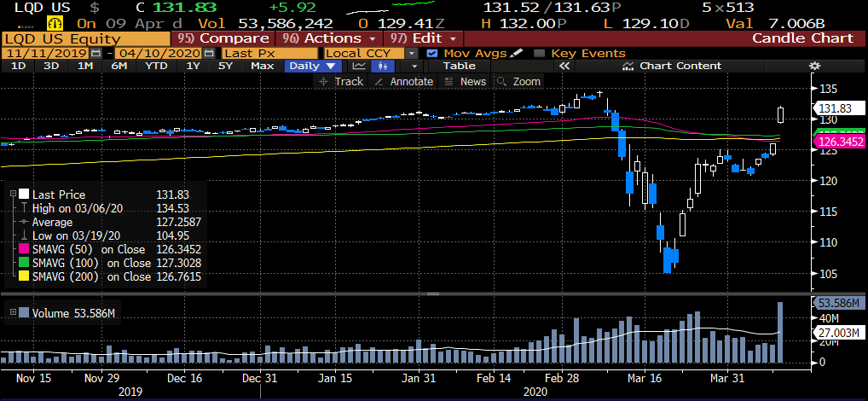Activate the Track crosshair tool

[x=324, y=81]
